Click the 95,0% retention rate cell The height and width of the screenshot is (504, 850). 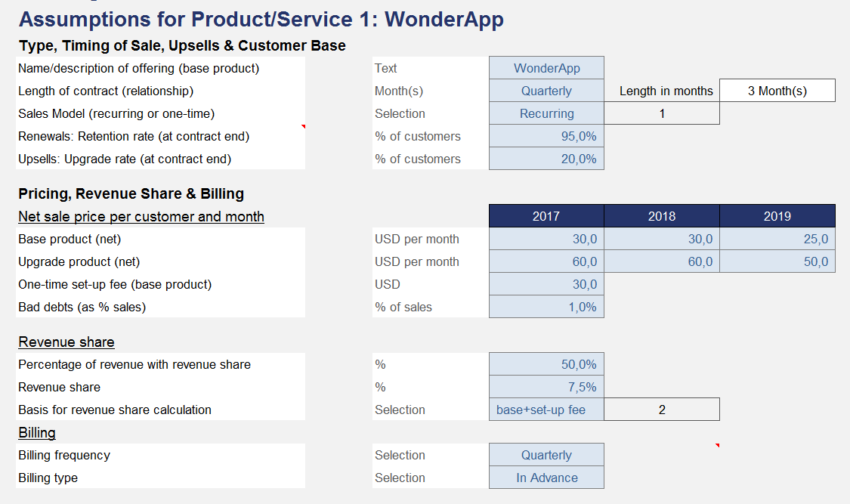click(546, 137)
